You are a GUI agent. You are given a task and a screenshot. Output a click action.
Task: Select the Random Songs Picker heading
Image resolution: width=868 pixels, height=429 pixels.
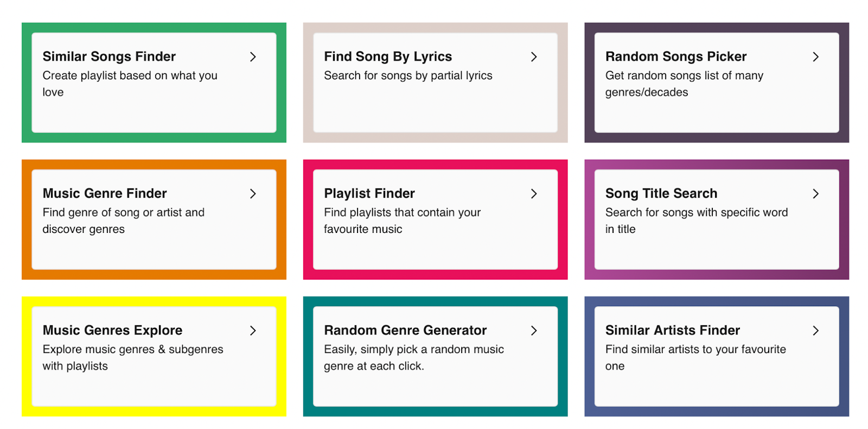pos(676,56)
